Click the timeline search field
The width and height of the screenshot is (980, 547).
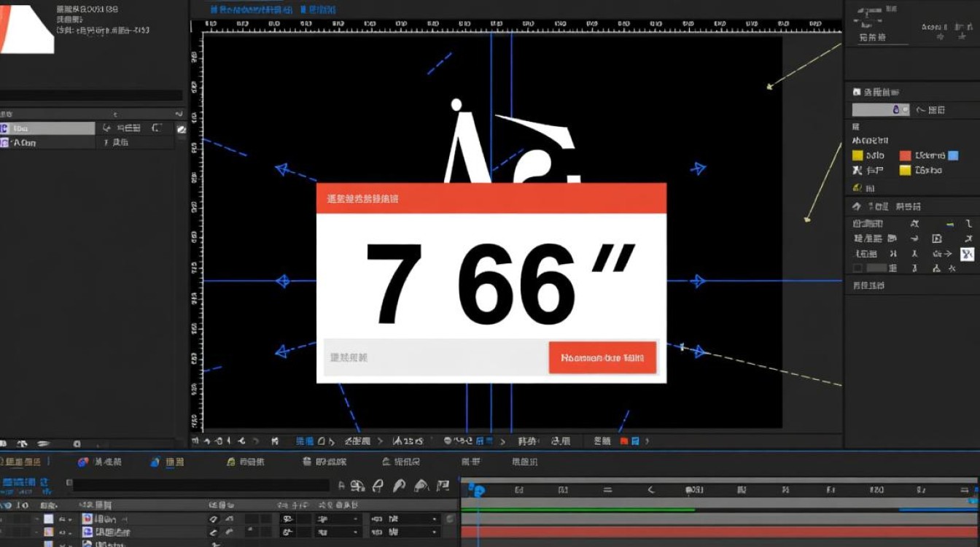tap(201, 485)
